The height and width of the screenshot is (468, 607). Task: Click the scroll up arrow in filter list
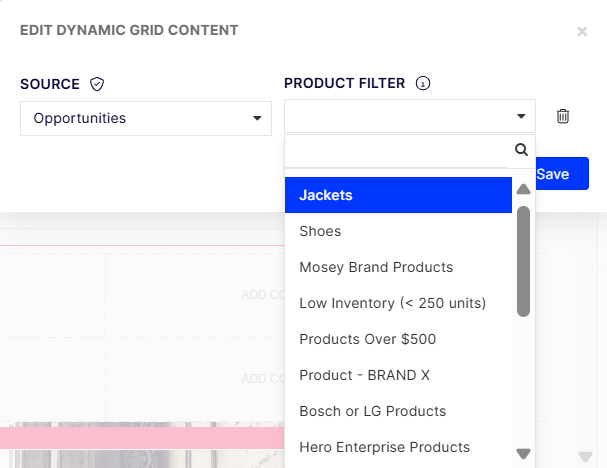click(523, 189)
